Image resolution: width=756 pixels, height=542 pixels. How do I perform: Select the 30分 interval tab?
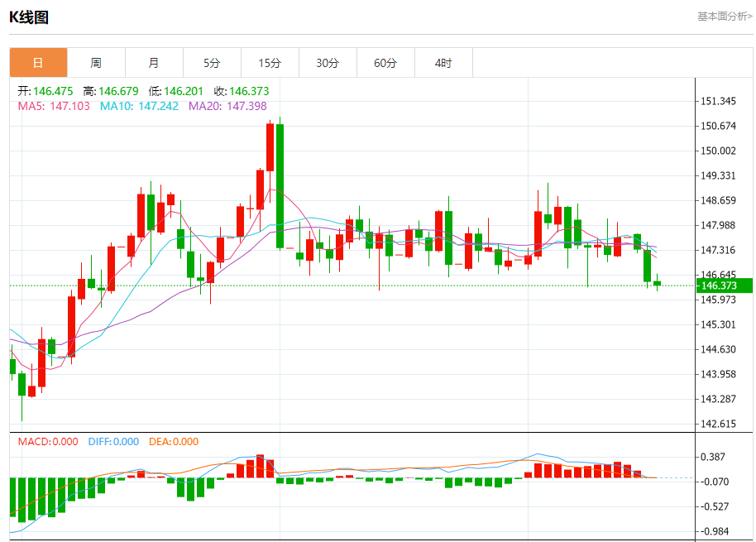pyautogui.click(x=328, y=63)
